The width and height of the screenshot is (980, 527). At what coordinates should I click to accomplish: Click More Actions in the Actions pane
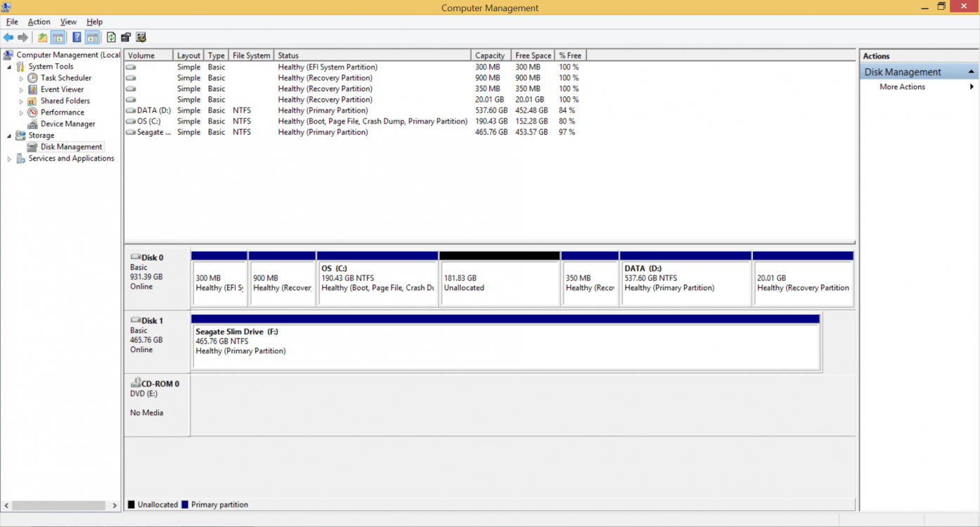902,86
